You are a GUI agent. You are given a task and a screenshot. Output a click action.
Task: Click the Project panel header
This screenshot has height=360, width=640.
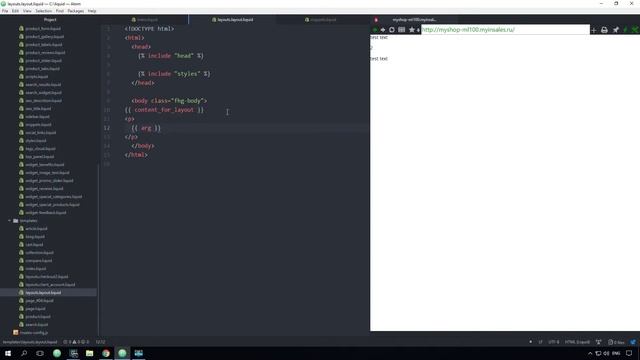pyautogui.click(x=50, y=20)
